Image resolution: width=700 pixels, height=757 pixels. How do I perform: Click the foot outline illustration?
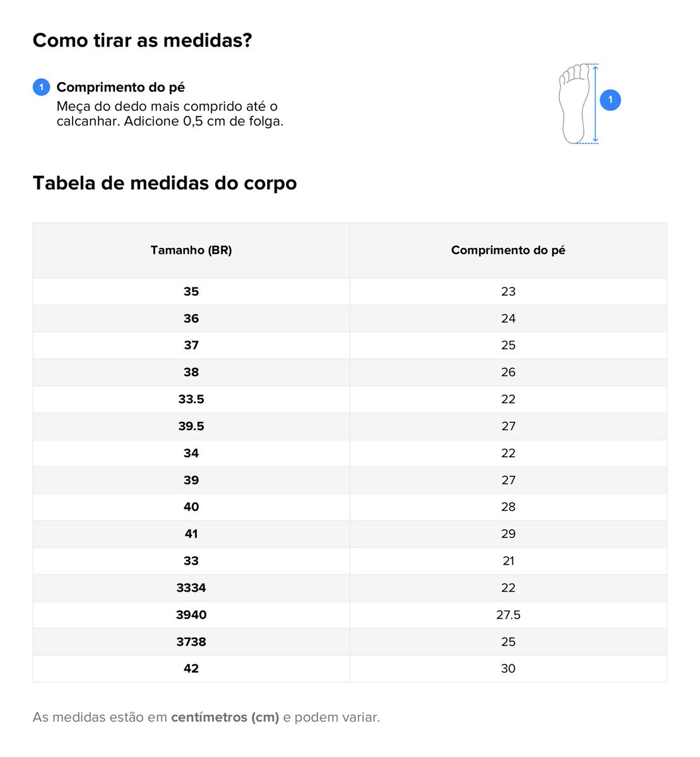coord(573,104)
